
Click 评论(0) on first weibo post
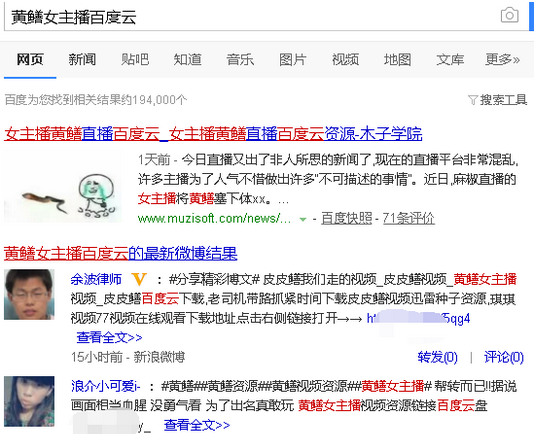pos(504,357)
